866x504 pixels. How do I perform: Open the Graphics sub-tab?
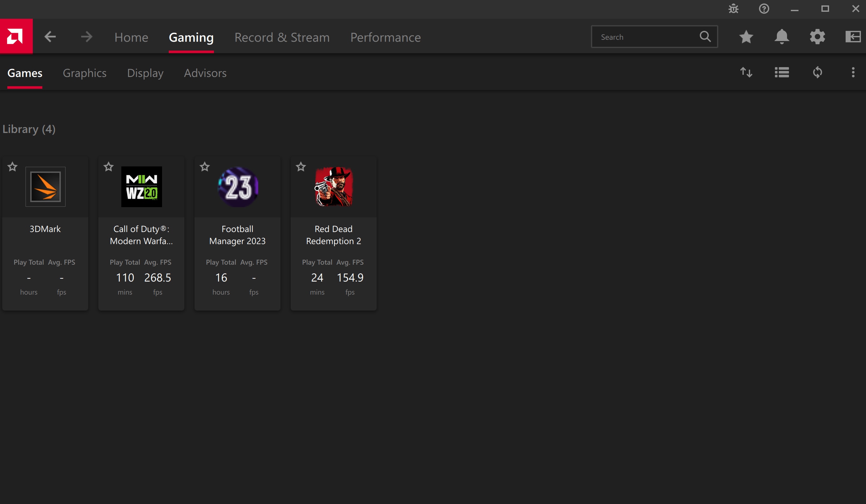pyautogui.click(x=85, y=73)
